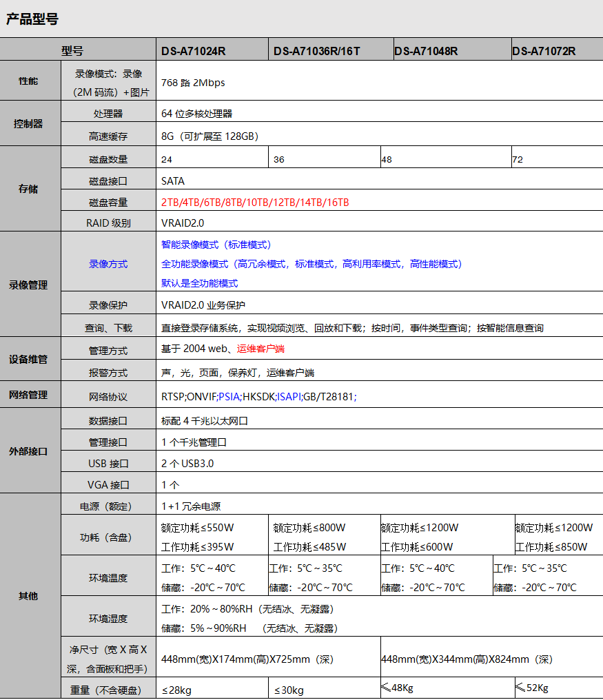The width and height of the screenshot is (603, 700).
Task: Click the VRAID2.0 value in the RAID 级别 row
Action: 183,223
